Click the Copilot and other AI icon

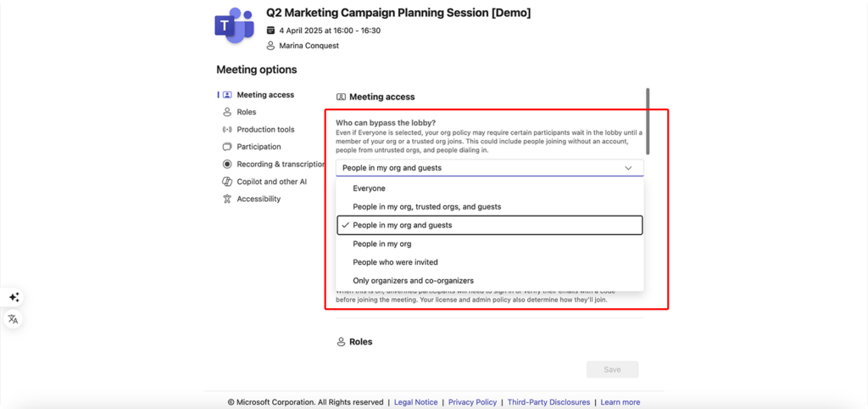227,182
